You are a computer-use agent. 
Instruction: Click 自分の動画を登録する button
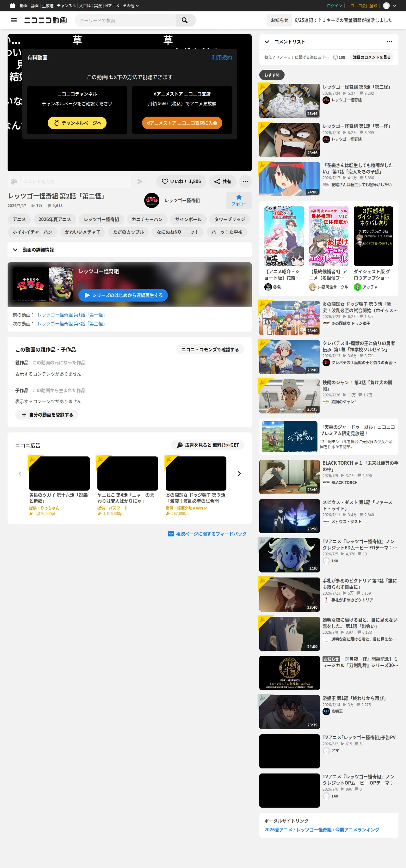coord(47,414)
